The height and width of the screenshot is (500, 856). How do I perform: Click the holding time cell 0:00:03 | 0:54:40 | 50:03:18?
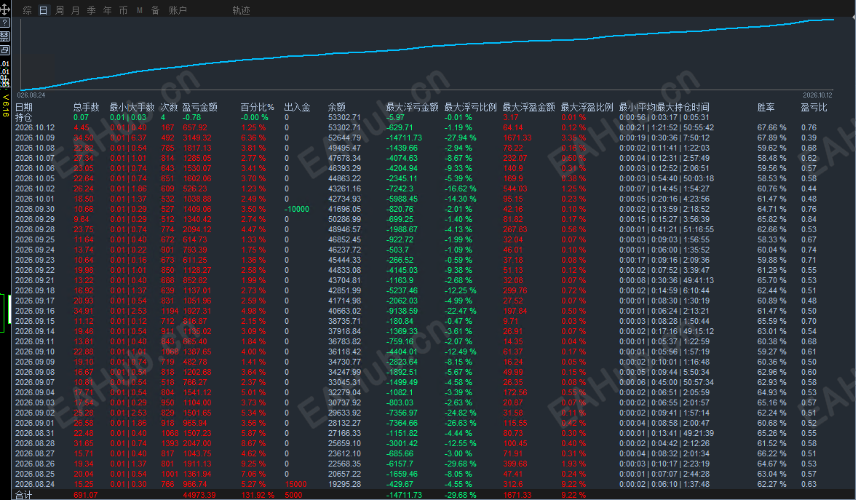(667, 178)
